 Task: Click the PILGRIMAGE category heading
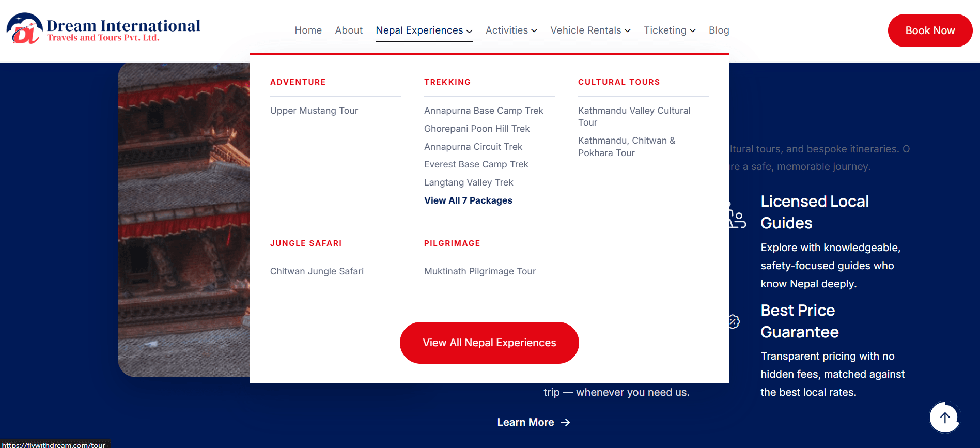click(452, 243)
